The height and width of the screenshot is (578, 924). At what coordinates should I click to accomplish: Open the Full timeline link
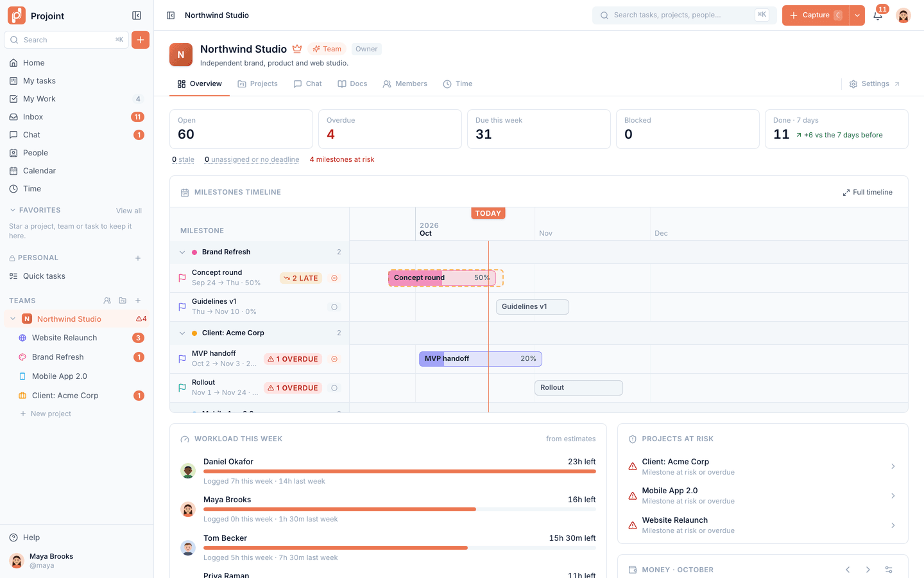[868, 192]
